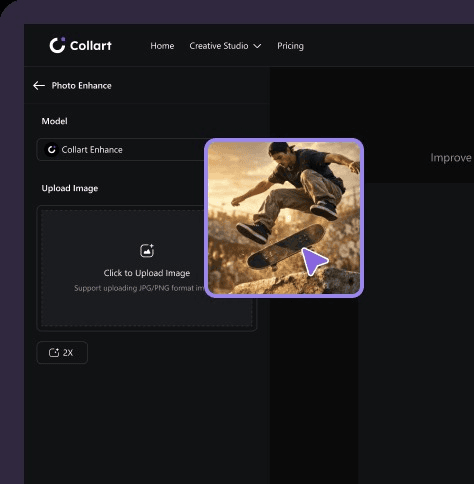Image resolution: width=474 pixels, height=484 pixels.
Task: Click the Upload Image section label
Action: pos(70,188)
